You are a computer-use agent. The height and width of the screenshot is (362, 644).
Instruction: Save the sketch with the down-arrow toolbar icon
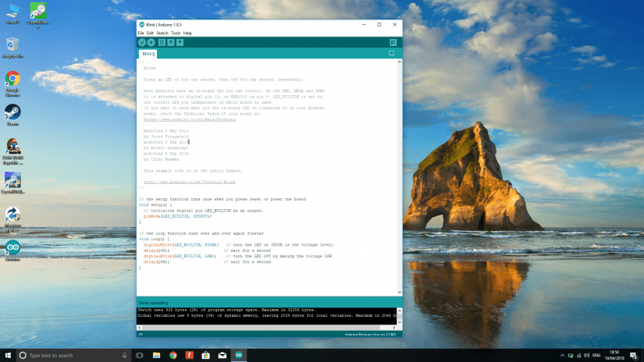180,42
